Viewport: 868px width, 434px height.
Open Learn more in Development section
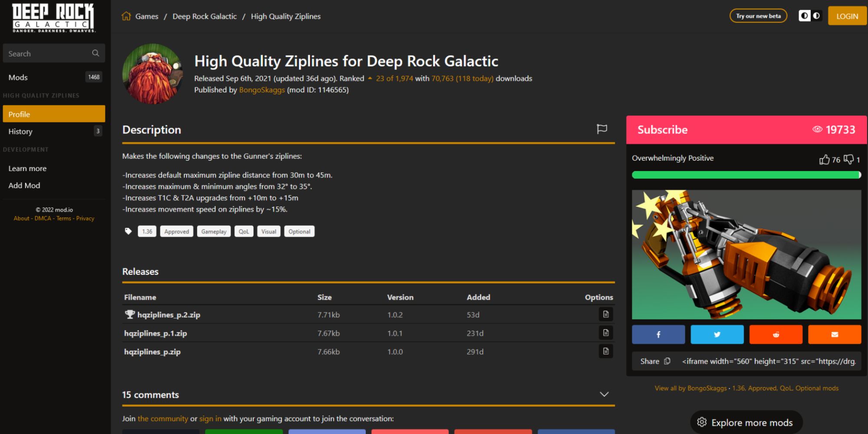click(x=27, y=168)
